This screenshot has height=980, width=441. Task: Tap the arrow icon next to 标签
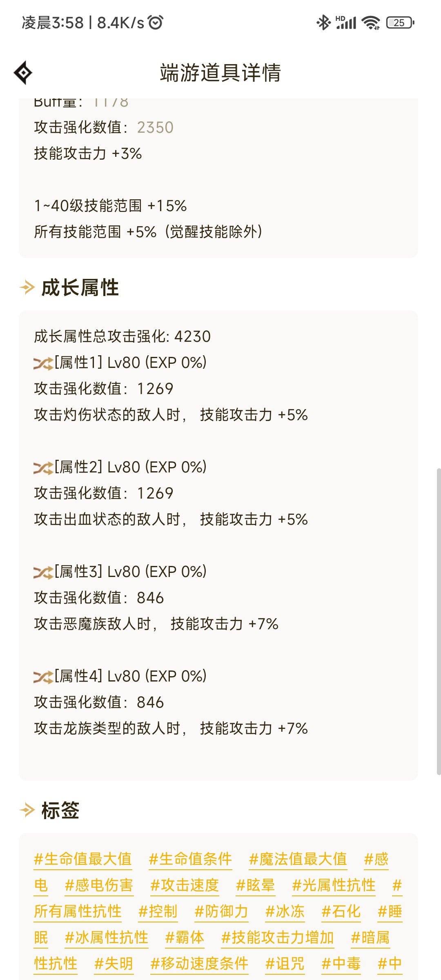(27, 810)
